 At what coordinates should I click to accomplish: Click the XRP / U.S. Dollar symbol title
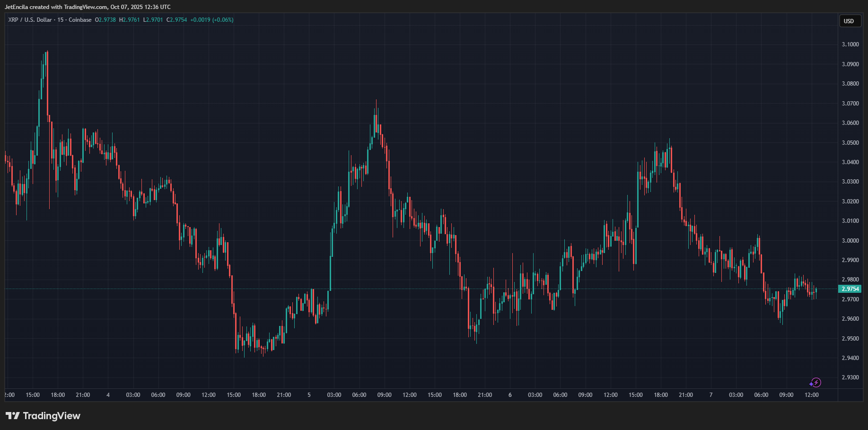click(30, 20)
